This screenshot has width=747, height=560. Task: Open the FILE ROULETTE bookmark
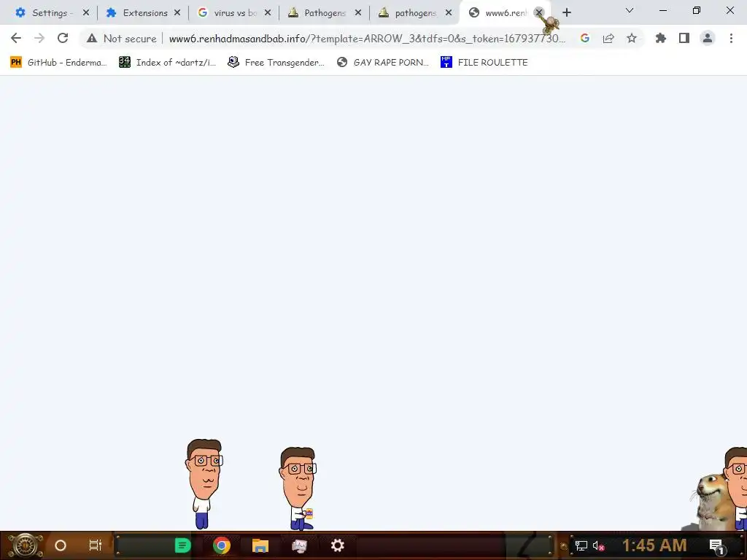coord(484,63)
